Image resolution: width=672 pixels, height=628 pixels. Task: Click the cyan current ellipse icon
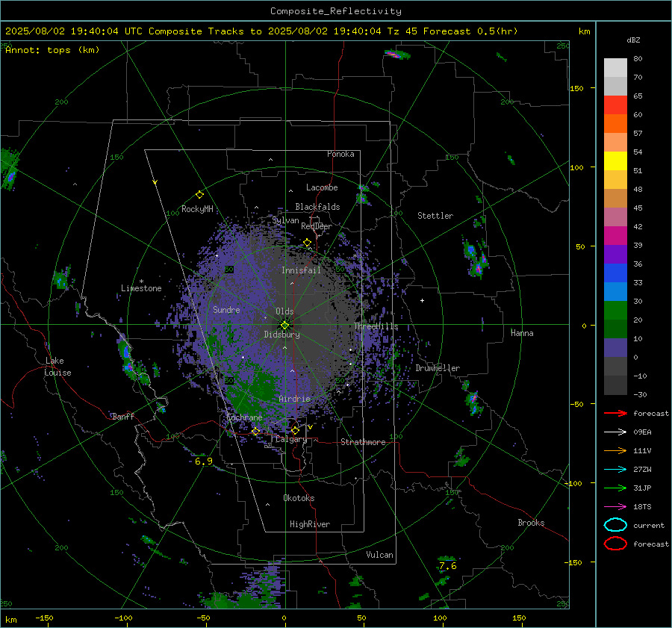pos(615,525)
